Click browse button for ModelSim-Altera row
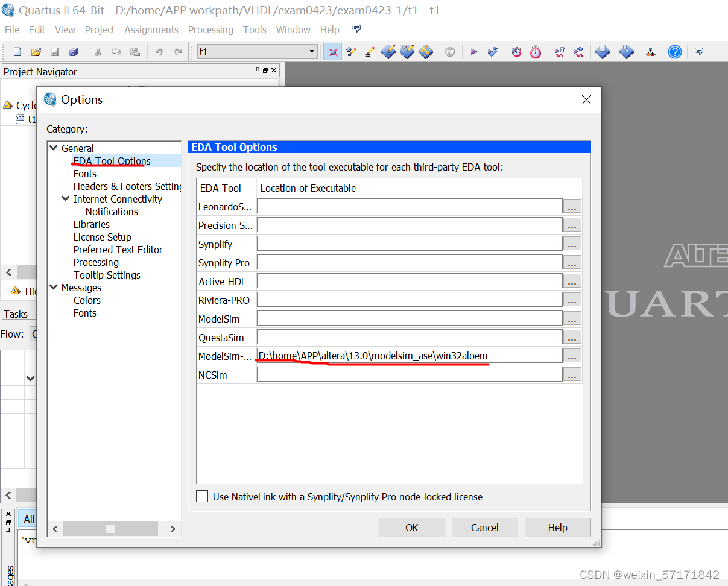The width and height of the screenshot is (728, 586). click(572, 356)
